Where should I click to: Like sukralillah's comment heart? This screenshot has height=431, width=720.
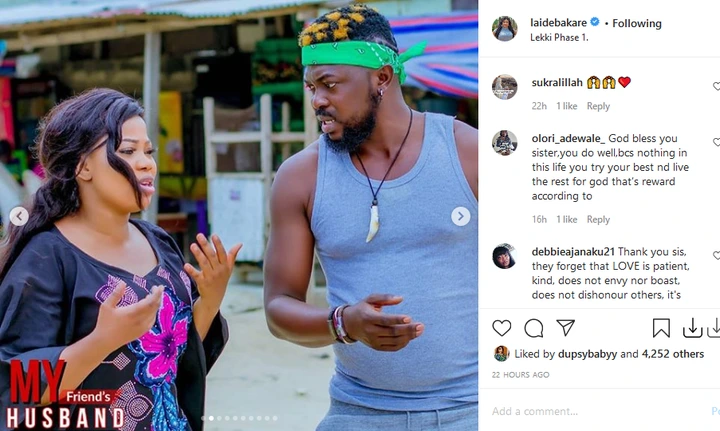click(716, 86)
